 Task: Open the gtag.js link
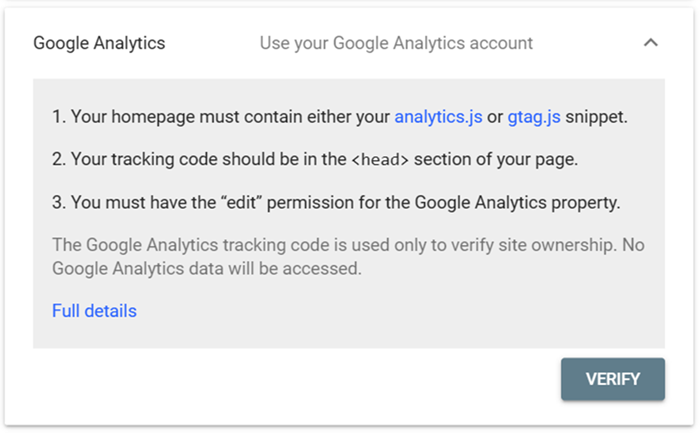click(534, 117)
